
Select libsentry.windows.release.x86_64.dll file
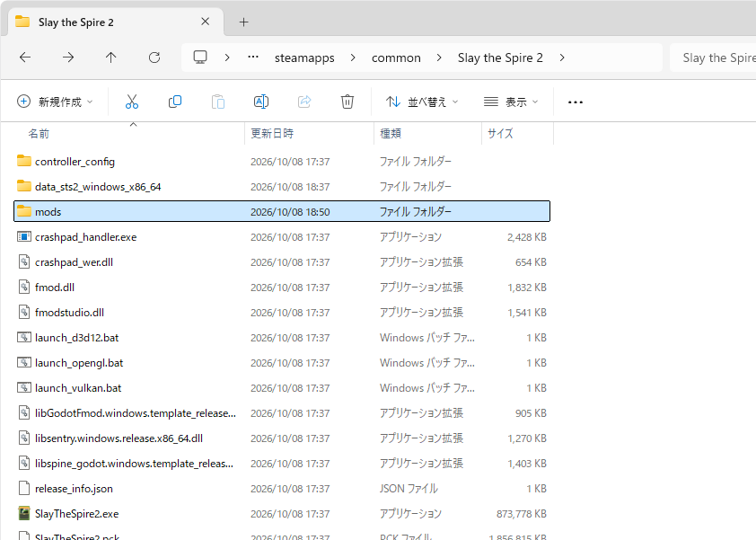pyautogui.click(x=282, y=438)
